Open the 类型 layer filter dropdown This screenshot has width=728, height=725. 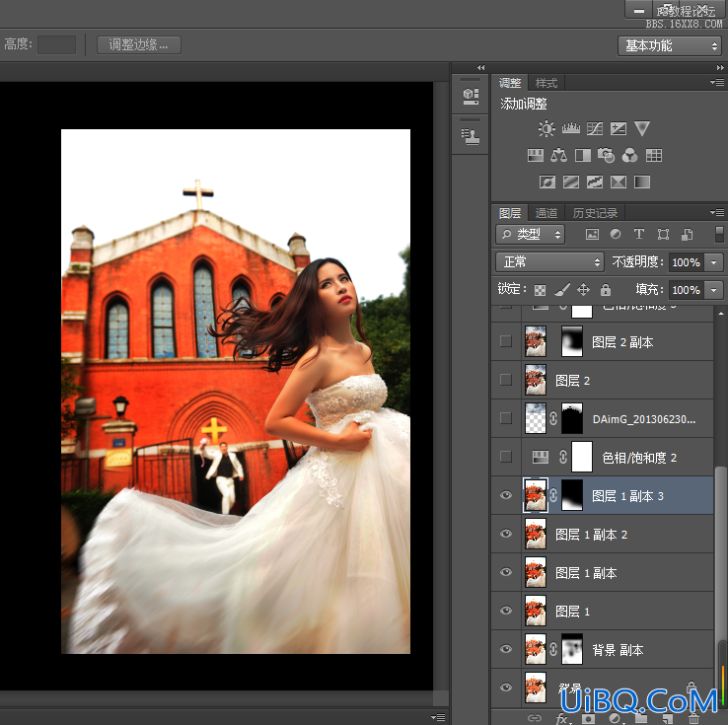[530, 235]
